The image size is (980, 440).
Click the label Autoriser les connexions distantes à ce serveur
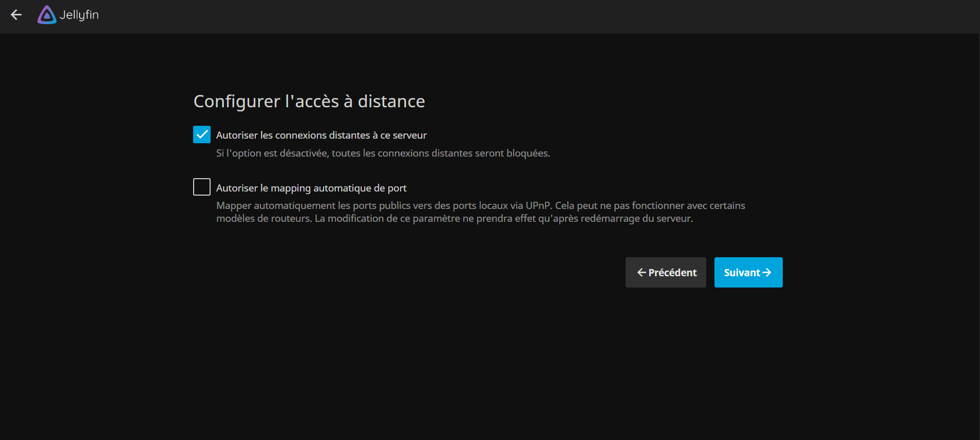tap(322, 135)
